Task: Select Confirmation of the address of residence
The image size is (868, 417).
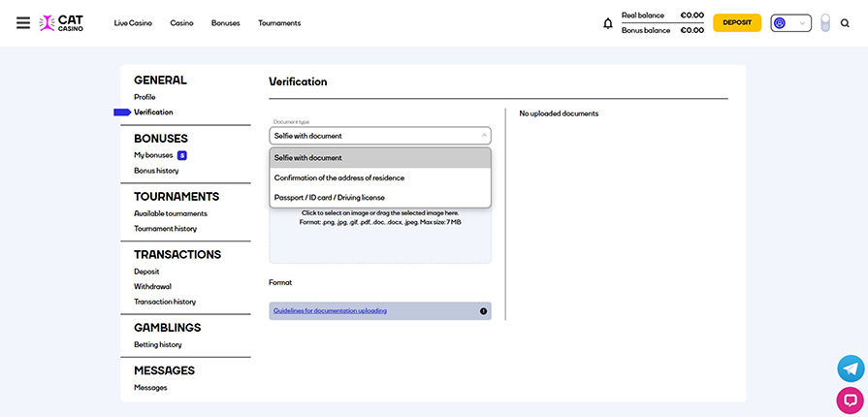Action: (x=339, y=177)
